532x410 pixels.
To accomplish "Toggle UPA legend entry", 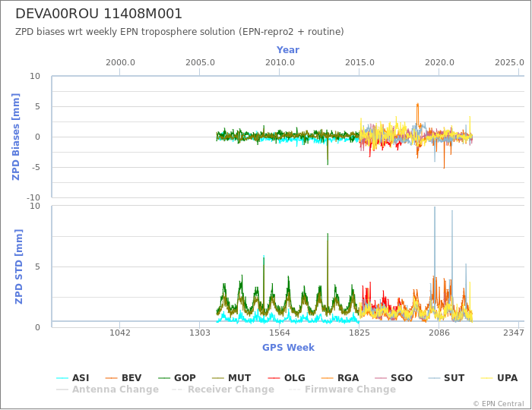I will [x=499, y=378].
